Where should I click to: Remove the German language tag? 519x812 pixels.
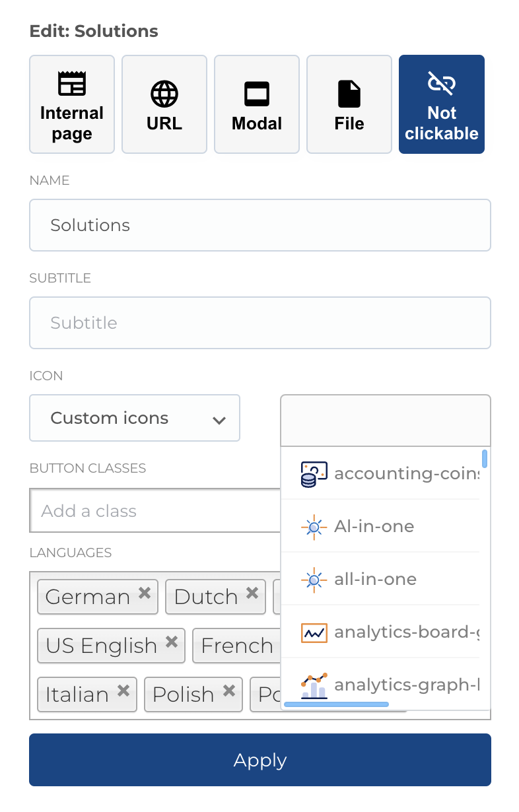click(144, 592)
